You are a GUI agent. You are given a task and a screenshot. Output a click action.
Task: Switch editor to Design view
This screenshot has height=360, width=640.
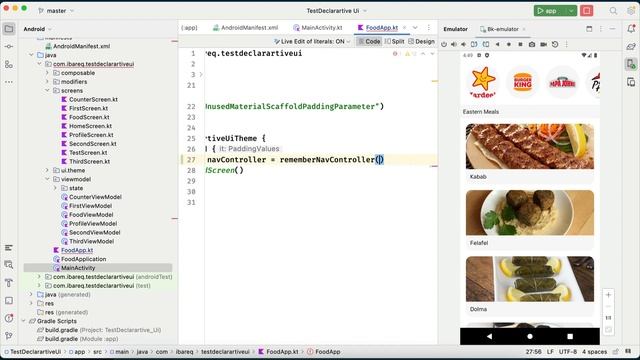point(421,41)
